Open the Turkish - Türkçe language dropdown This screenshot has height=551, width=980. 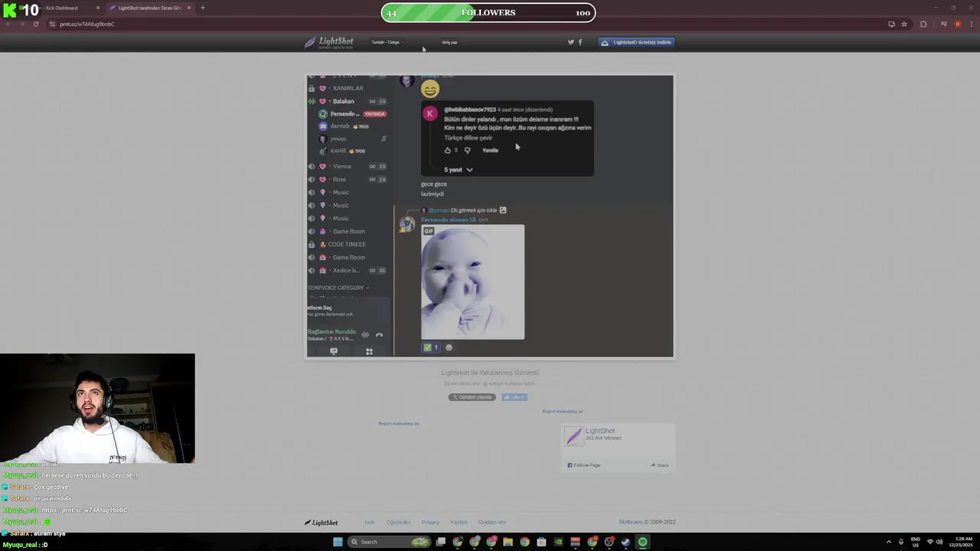click(387, 42)
